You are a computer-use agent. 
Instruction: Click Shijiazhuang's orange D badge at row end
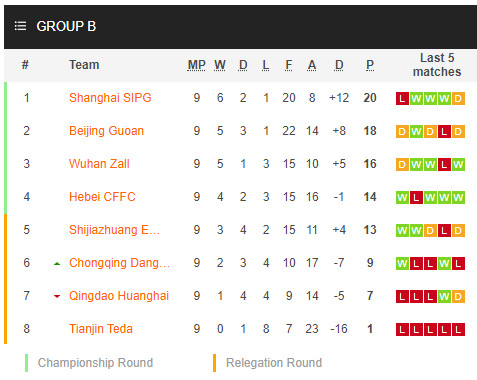(458, 230)
